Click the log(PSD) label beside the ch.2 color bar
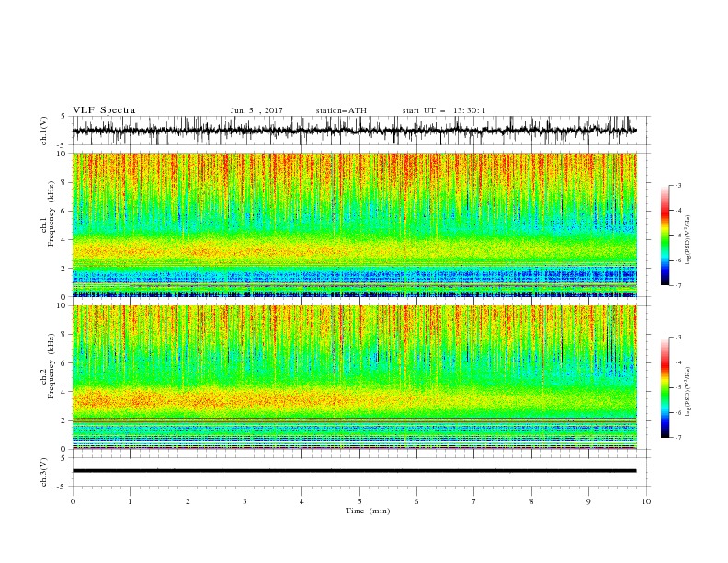The image size is (728, 563). tap(688, 392)
